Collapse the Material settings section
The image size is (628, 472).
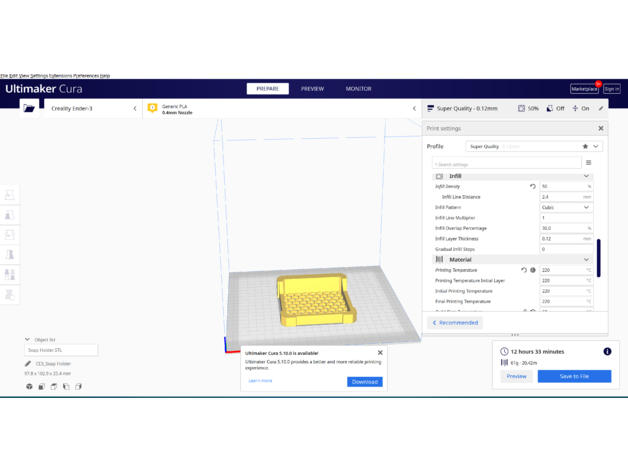pyautogui.click(x=586, y=260)
